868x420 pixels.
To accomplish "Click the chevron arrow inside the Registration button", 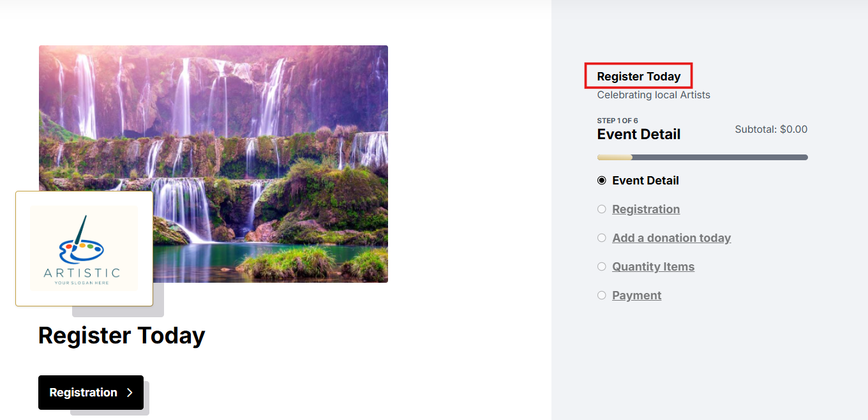I will coord(130,393).
